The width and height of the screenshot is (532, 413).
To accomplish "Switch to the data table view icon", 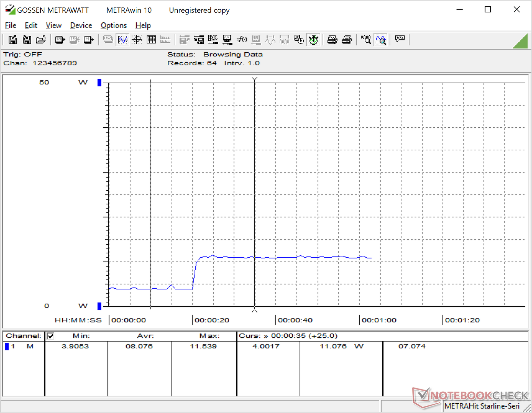I will click(152, 40).
